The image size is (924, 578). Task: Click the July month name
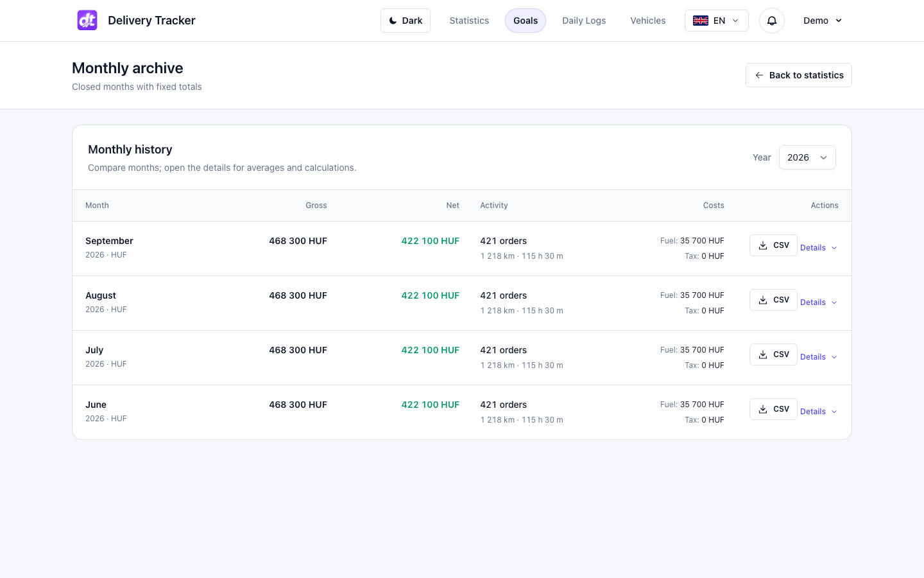94,350
